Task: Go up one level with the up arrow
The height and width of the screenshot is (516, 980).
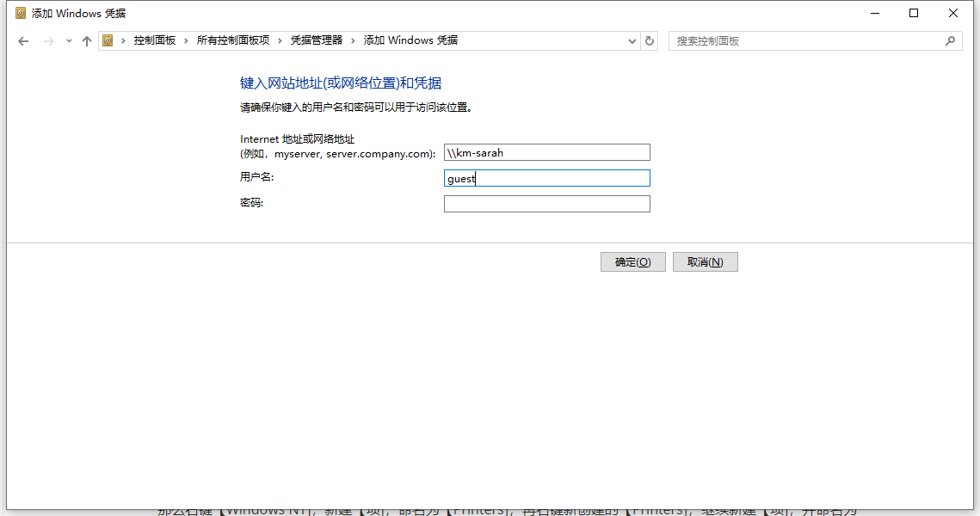Action: [87, 41]
